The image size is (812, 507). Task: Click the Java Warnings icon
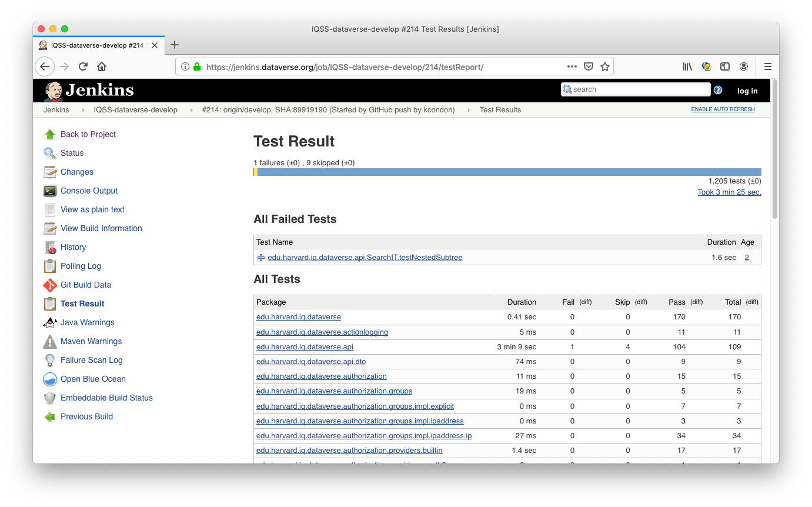tap(50, 322)
